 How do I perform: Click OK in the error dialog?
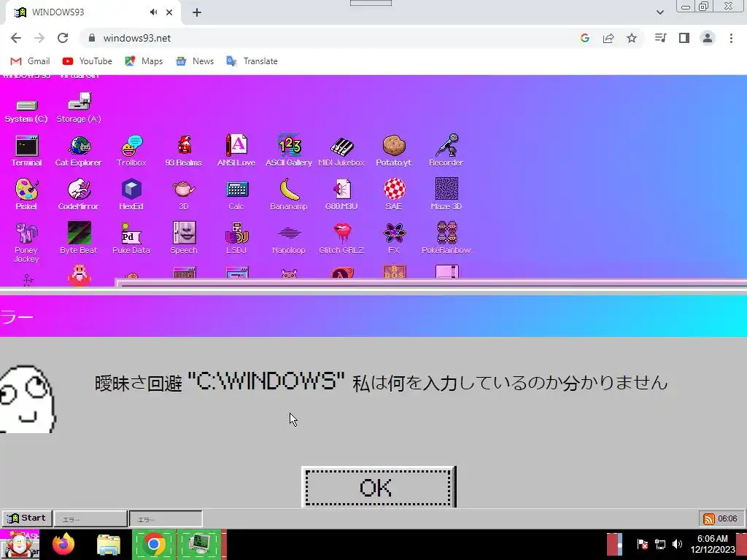tap(379, 486)
